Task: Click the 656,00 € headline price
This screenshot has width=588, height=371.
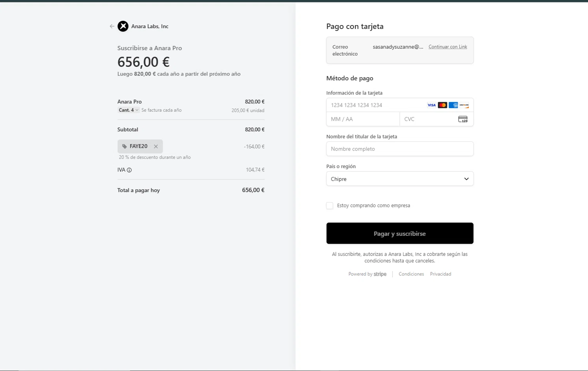Action: pos(143,62)
